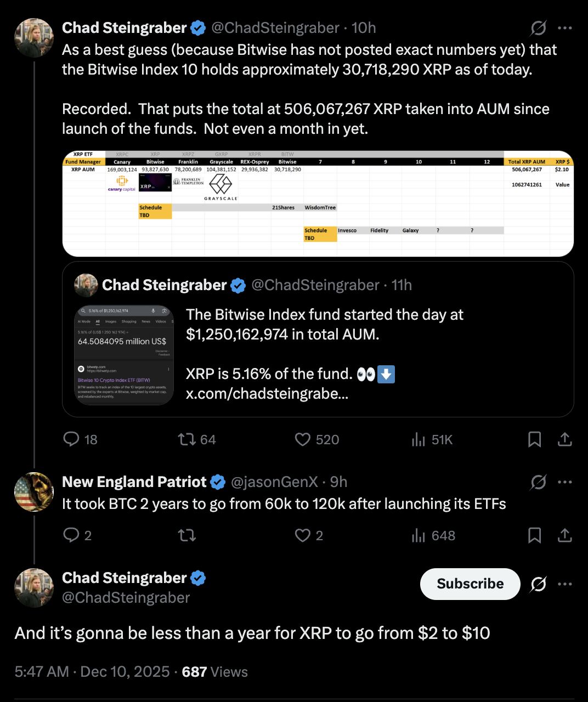Open more options on New England Patriot's reply
Screen dimensions: 588x702
(x=565, y=482)
